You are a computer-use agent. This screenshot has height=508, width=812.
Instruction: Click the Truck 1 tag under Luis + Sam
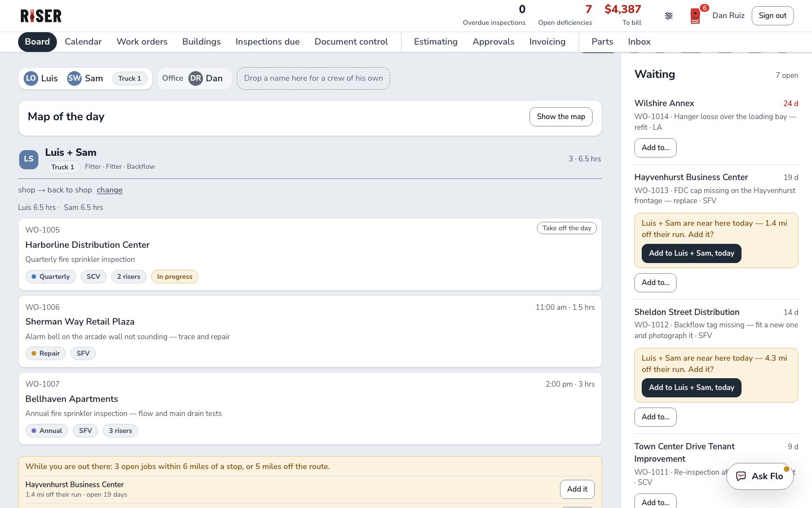[x=63, y=167]
